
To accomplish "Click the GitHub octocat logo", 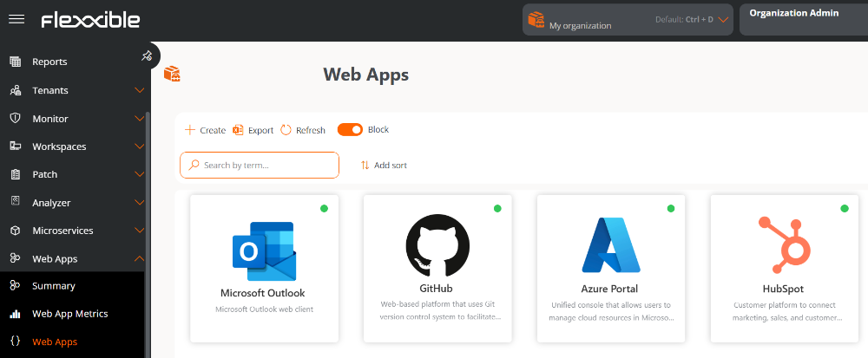I will [437, 245].
